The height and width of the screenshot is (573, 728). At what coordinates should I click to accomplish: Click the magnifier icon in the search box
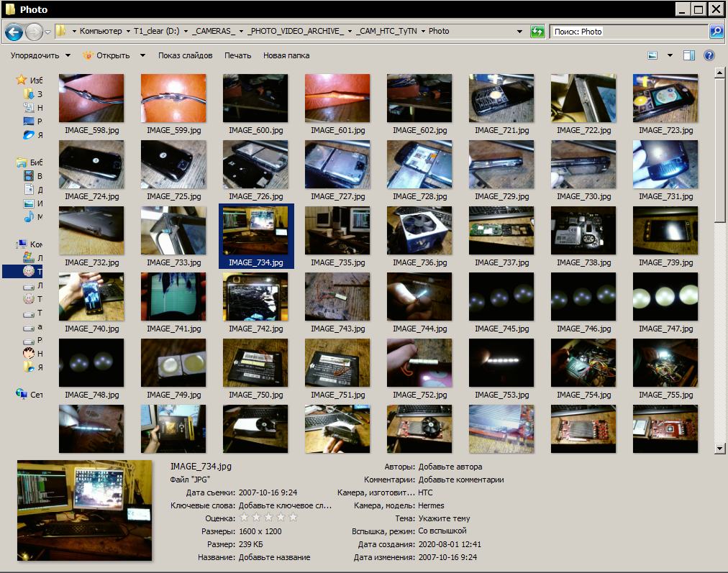tap(716, 32)
